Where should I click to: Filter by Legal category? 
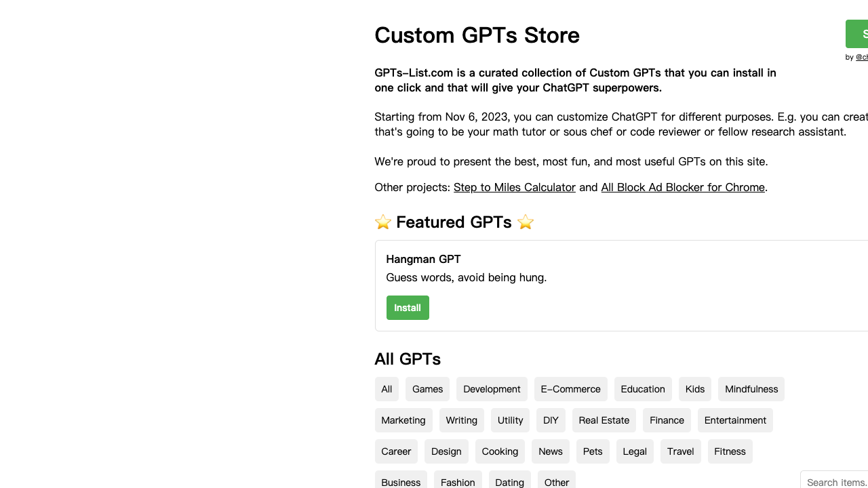(x=635, y=451)
